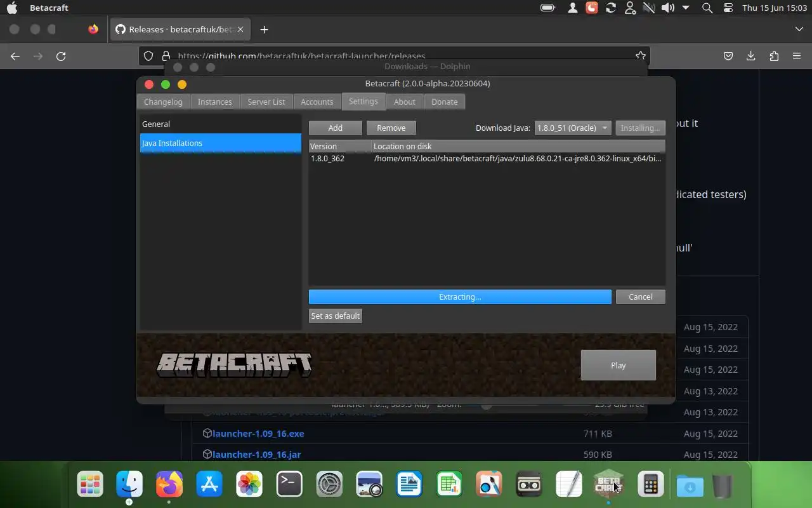
Task: Click Location on disk column header
Action: [x=518, y=146]
